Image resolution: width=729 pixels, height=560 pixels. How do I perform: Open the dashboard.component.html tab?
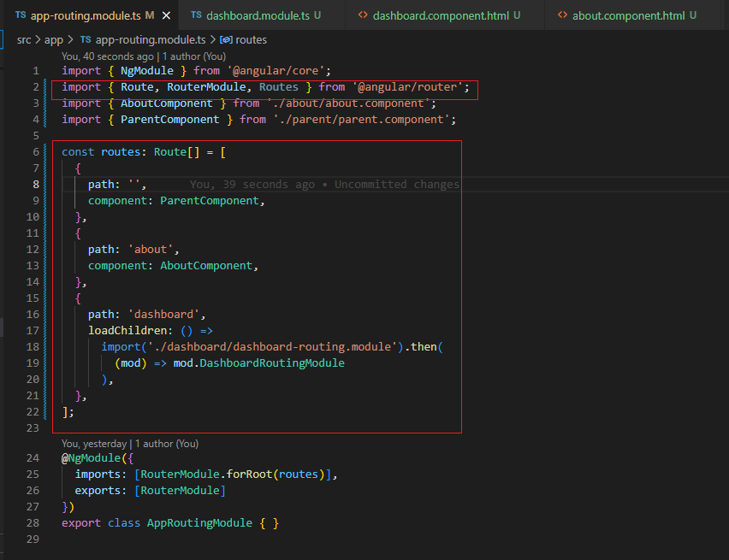(440, 15)
